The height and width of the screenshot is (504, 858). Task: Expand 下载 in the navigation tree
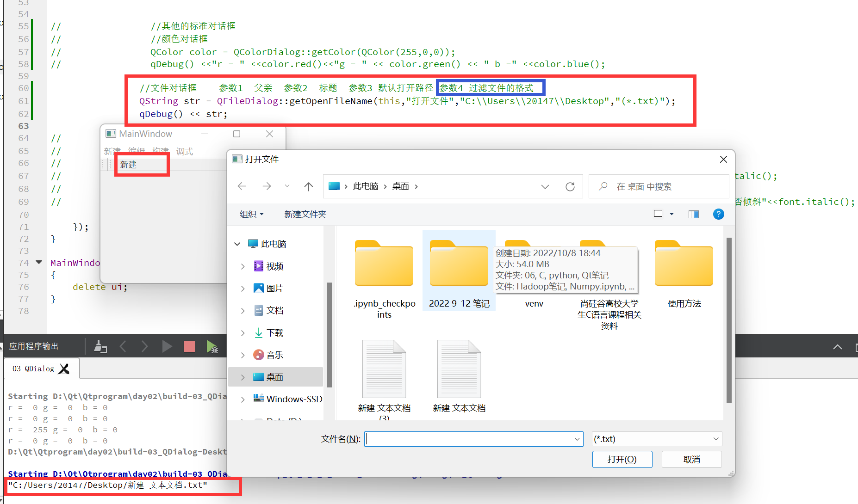[x=243, y=333]
